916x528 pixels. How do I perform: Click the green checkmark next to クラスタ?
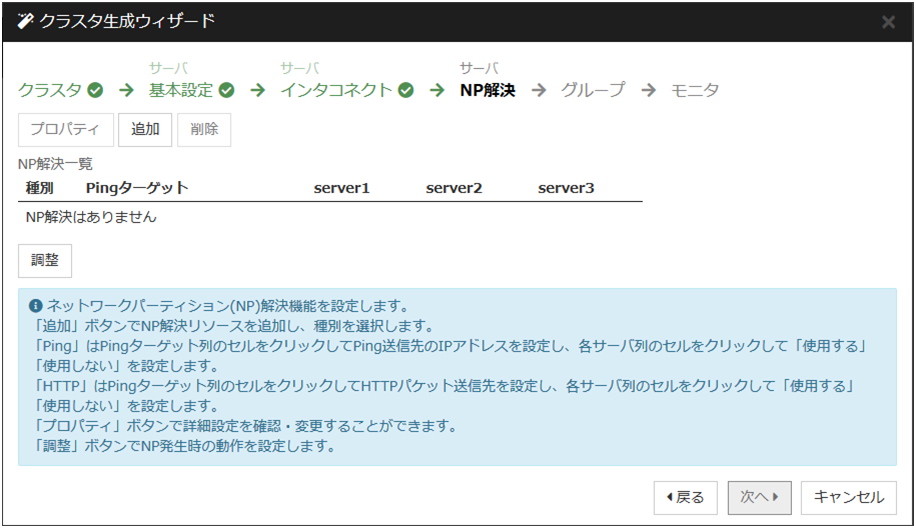(x=95, y=90)
